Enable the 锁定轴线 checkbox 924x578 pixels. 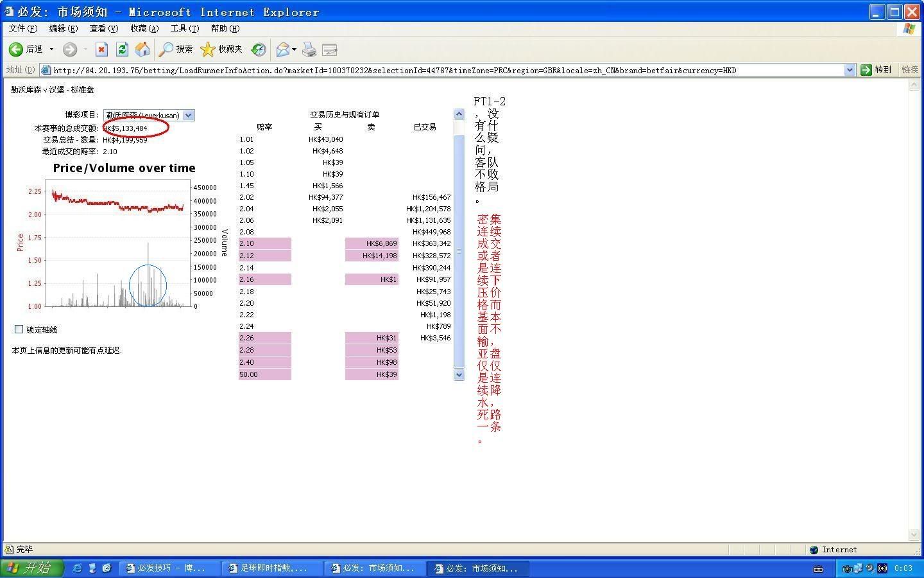[19, 329]
